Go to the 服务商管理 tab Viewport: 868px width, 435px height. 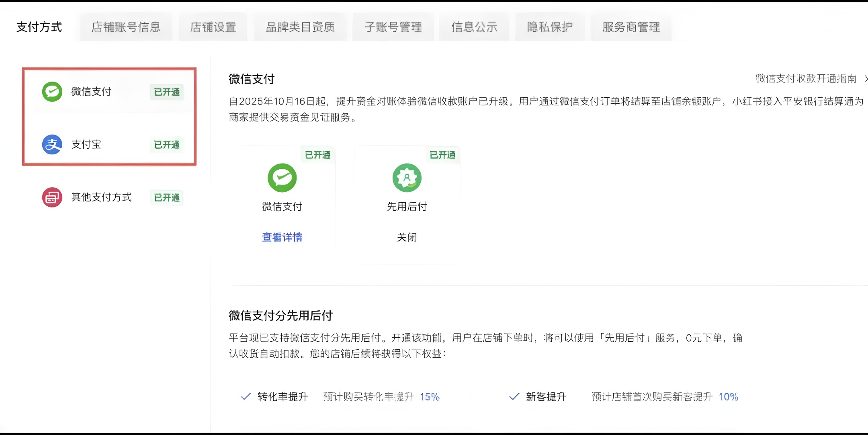click(631, 27)
